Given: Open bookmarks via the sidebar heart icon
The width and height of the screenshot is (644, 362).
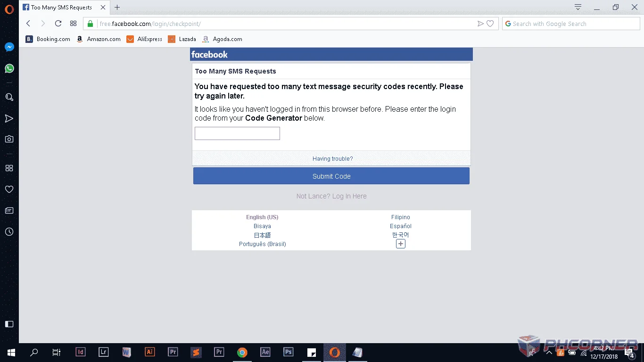Looking at the screenshot, I should (x=9, y=189).
